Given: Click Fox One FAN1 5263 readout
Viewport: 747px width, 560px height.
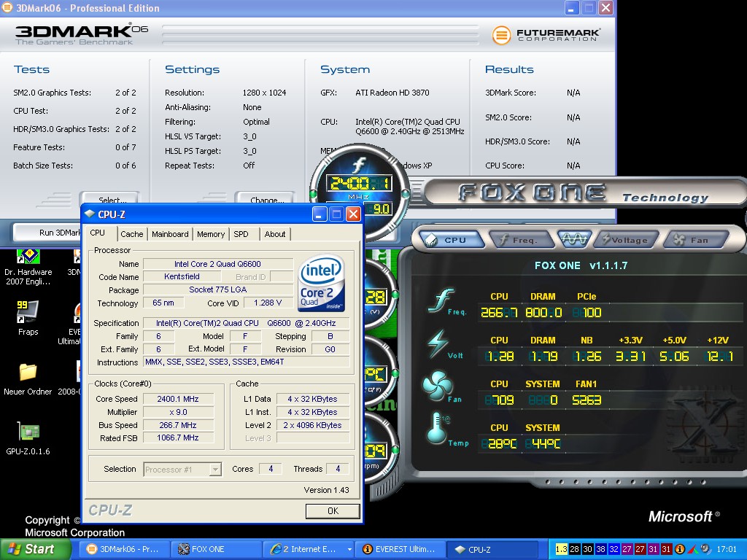Looking at the screenshot, I should pyautogui.click(x=587, y=400).
